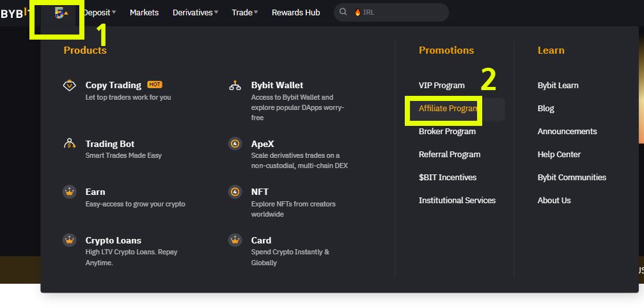Image resolution: width=644 pixels, height=308 pixels.
Task: Open the Help Center link
Action: pyautogui.click(x=559, y=154)
